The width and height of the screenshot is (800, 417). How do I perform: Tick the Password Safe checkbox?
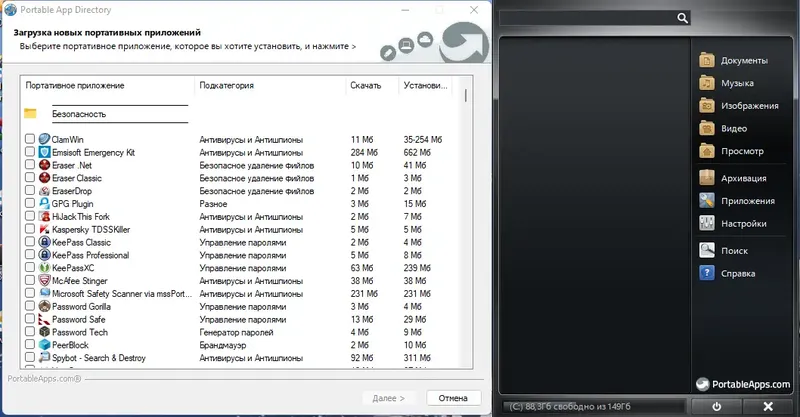coord(30,319)
